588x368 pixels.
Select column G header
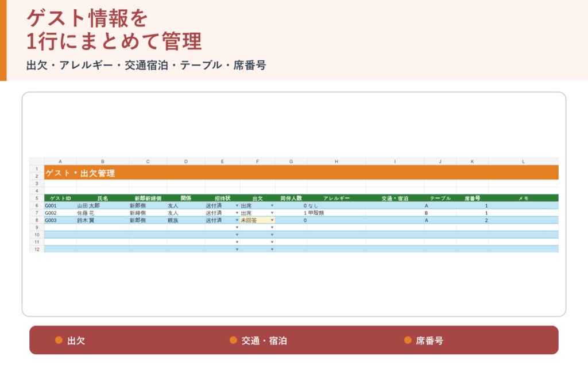click(291, 162)
